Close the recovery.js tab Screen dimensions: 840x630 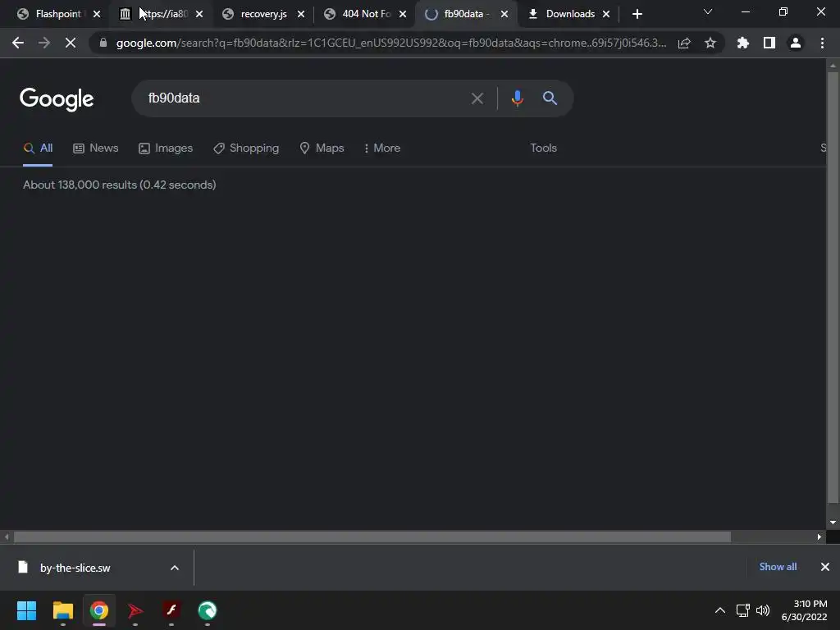pos(301,15)
